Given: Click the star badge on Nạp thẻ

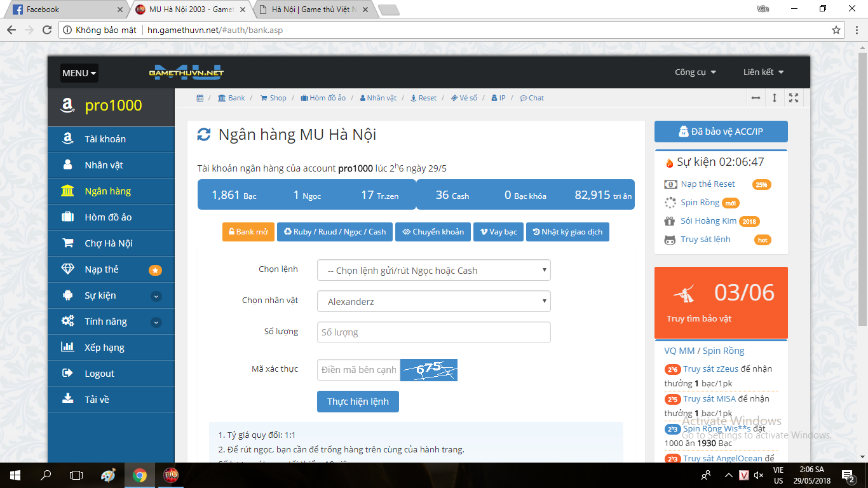Looking at the screenshot, I should pyautogui.click(x=155, y=270).
